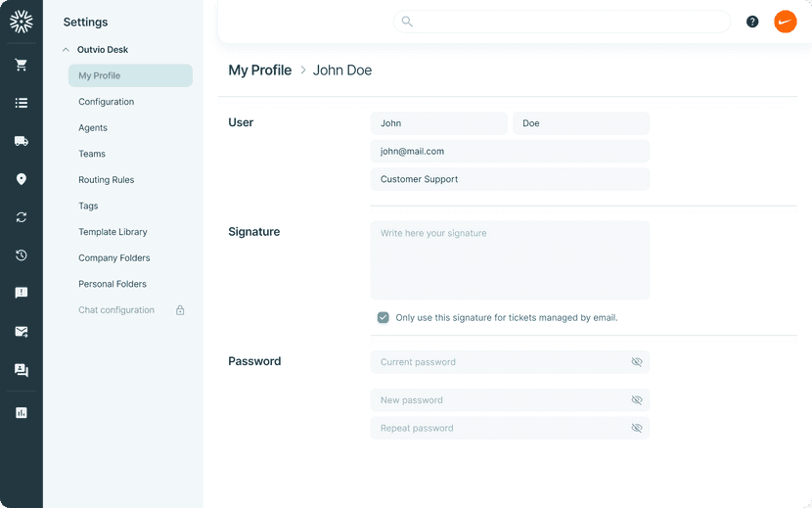Show the Current password text
Viewport: 812px width, 508px height.
coord(636,362)
